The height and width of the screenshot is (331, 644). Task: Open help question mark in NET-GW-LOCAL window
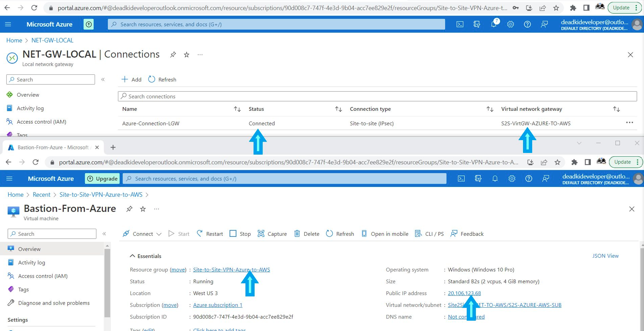[x=527, y=24]
